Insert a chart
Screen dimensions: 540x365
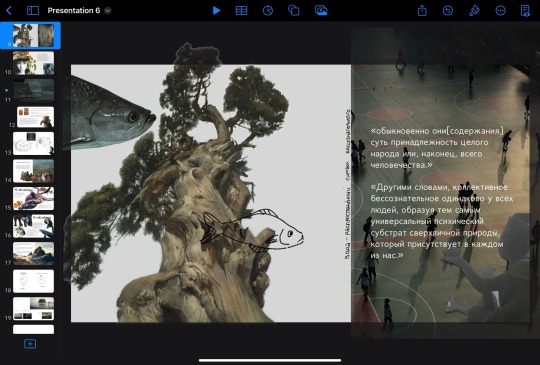click(x=268, y=11)
